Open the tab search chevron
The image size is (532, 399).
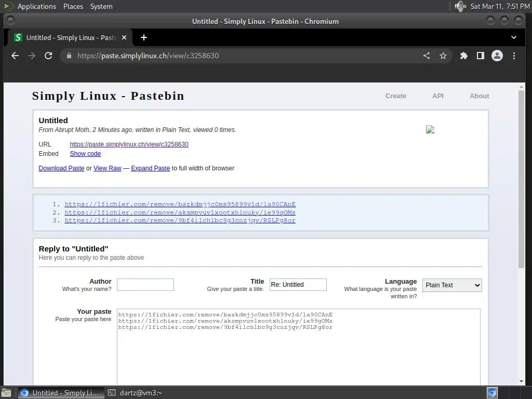click(514, 37)
